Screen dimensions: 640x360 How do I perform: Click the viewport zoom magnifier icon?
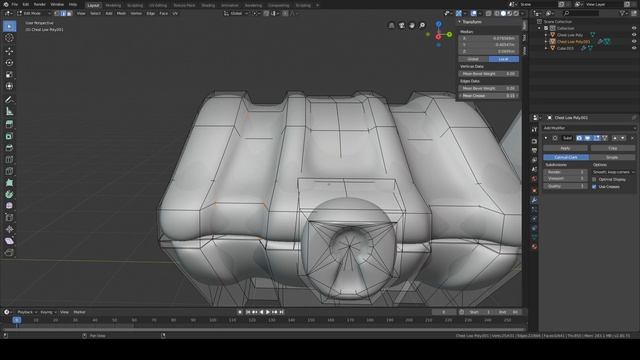(422, 25)
